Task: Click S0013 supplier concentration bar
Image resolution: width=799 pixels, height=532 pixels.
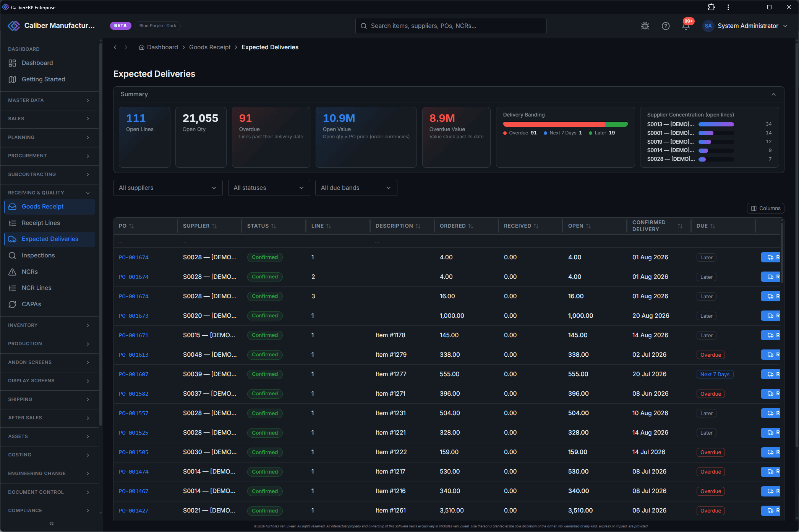Action: pos(716,124)
